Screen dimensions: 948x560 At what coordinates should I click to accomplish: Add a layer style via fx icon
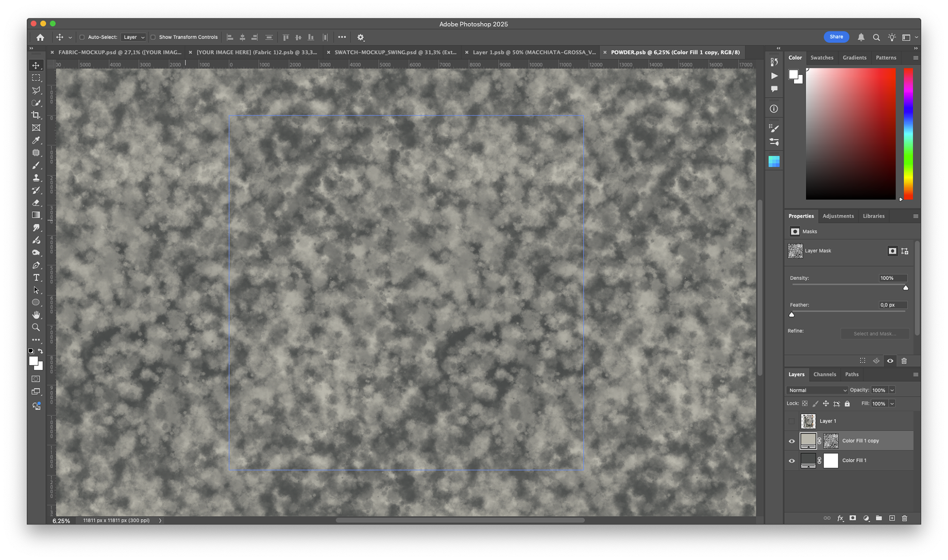[840, 518]
